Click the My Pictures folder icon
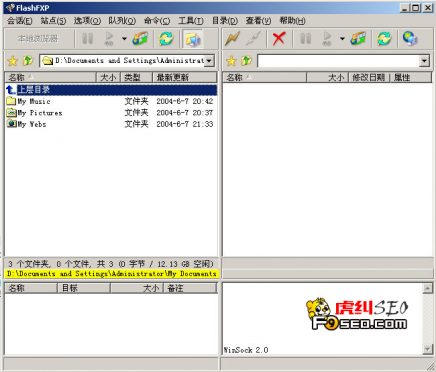This screenshot has height=372, width=436. (x=11, y=113)
